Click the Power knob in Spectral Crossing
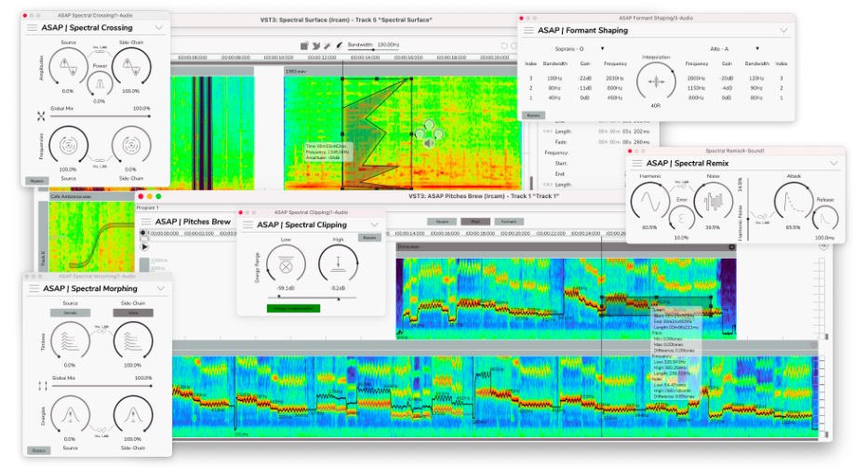Viewport: 868px width, 468px height. click(x=100, y=84)
